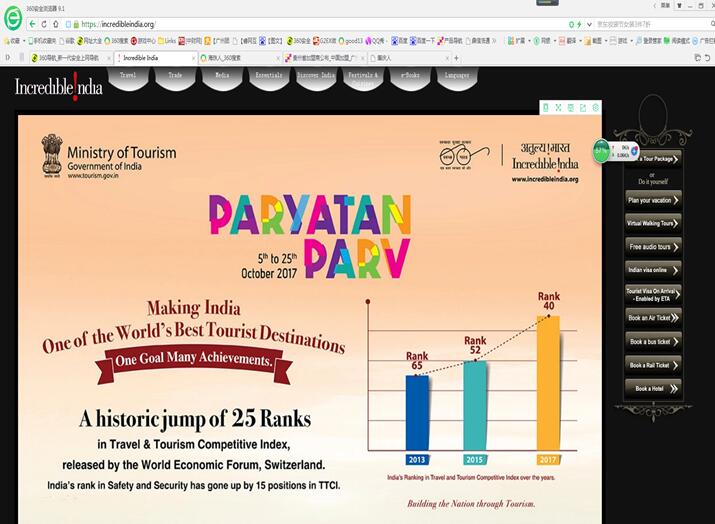This screenshot has width=715, height=524.
Task: Click expand icon in floating image toolbar
Action: coord(558,108)
